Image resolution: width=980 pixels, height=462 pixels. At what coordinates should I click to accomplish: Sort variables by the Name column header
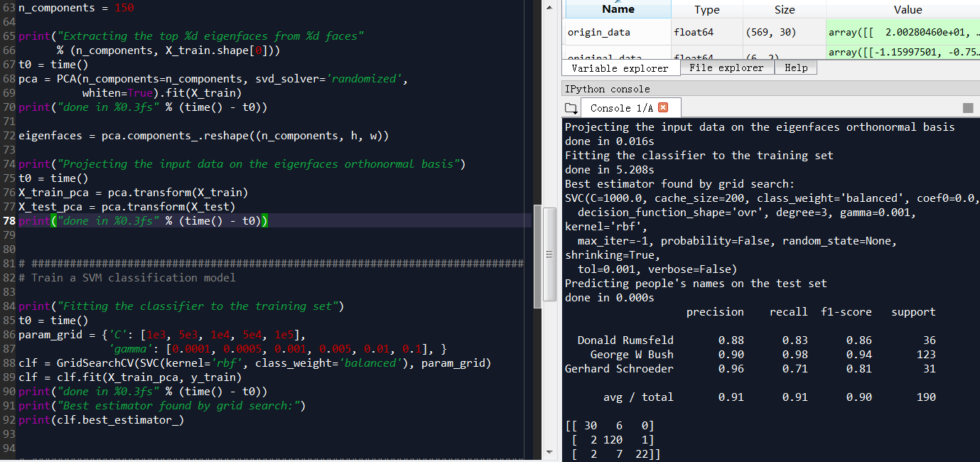point(618,9)
